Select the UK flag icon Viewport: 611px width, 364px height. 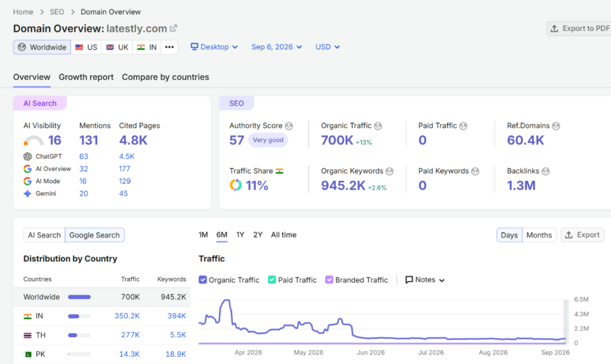coord(110,47)
